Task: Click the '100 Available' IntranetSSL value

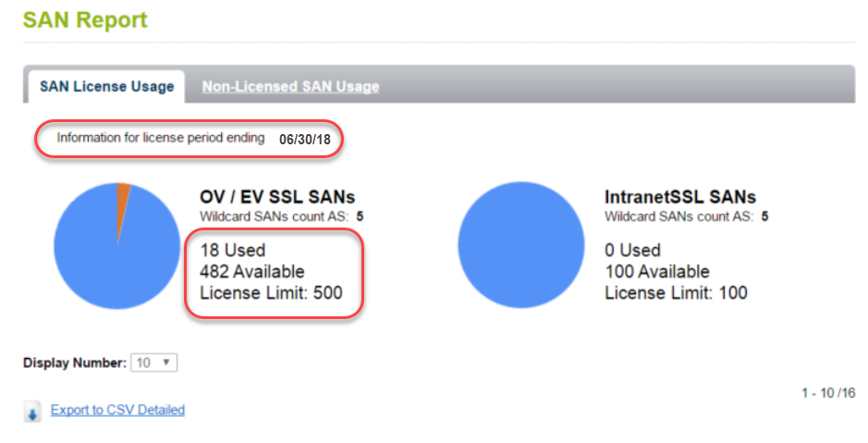Action: 656,272
